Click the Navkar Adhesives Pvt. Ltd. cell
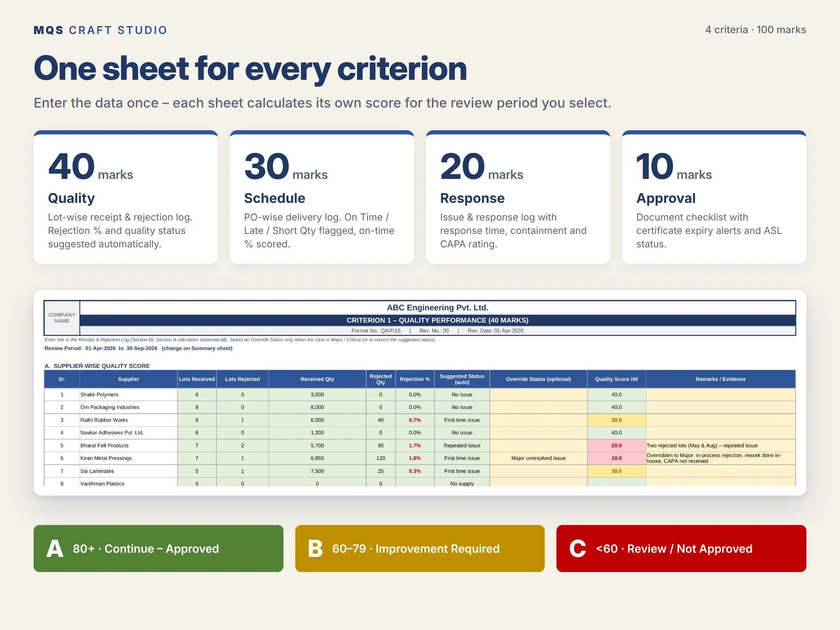 click(128, 433)
